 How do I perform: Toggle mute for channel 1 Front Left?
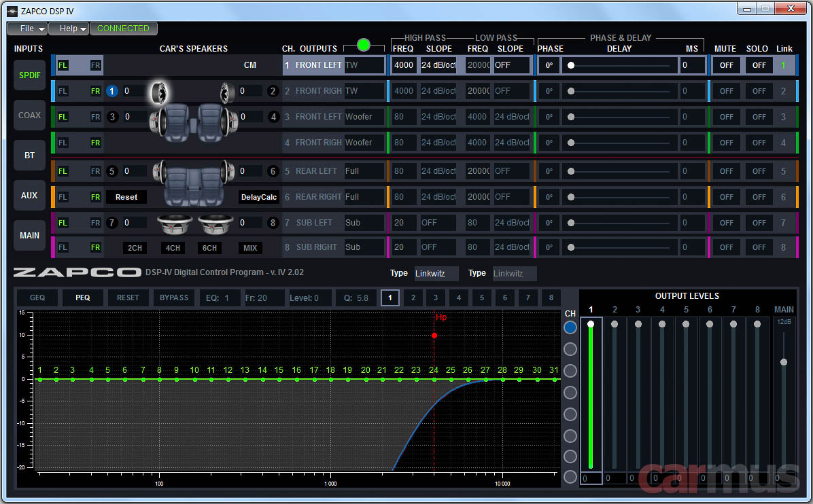(727, 65)
